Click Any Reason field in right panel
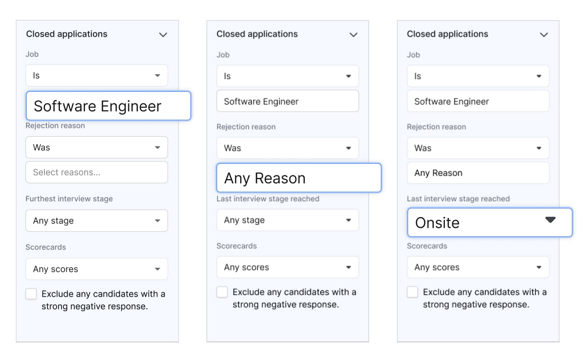This screenshot has height=364, width=588. 478,173
